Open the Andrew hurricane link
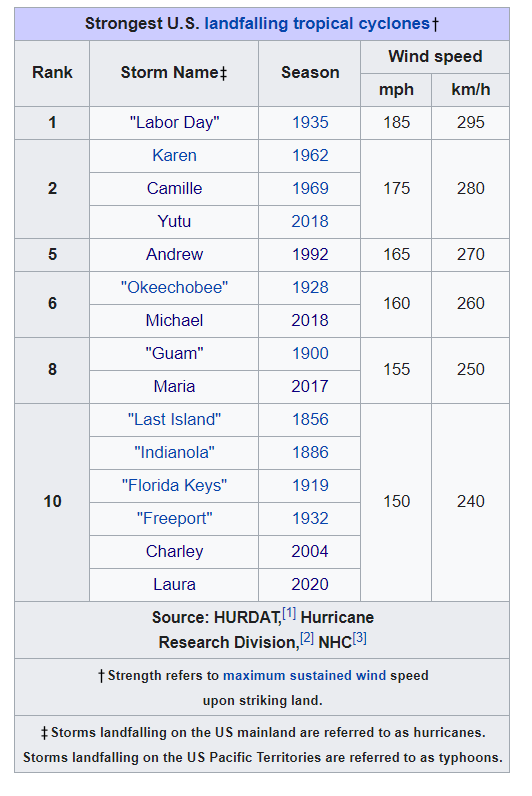This screenshot has height=796, width=532. pos(174,254)
